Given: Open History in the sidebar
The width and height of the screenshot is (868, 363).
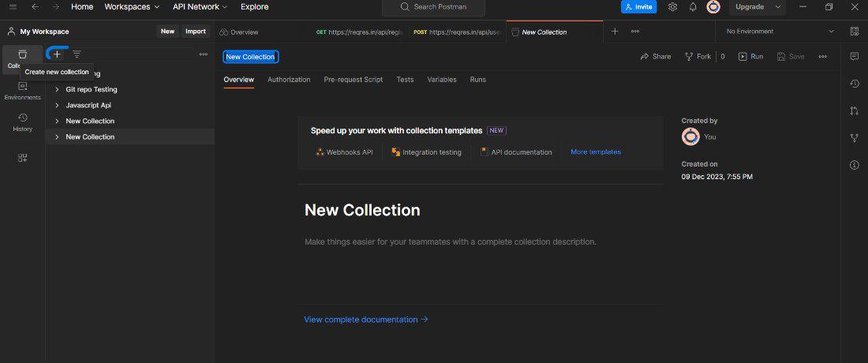Looking at the screenshot, I should tap(22, 122).
